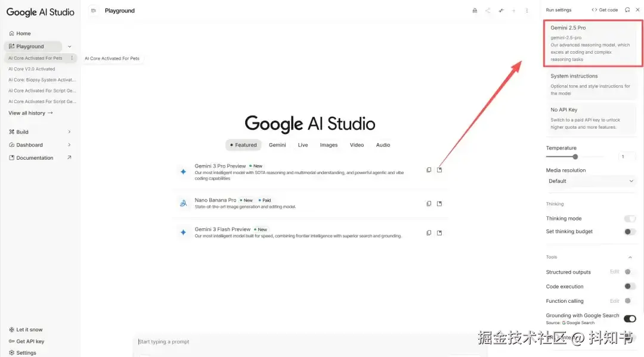The image size is (644, 357).
Task: Click the Dashboard gauge icon in sidebar
Action: tap(11, 145)
